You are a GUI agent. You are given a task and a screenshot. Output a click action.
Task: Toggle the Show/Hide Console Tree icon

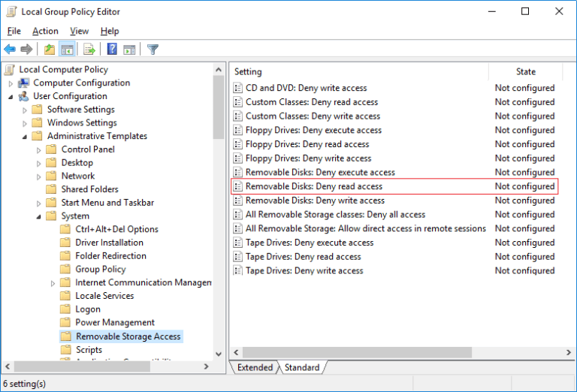point(67,50)
